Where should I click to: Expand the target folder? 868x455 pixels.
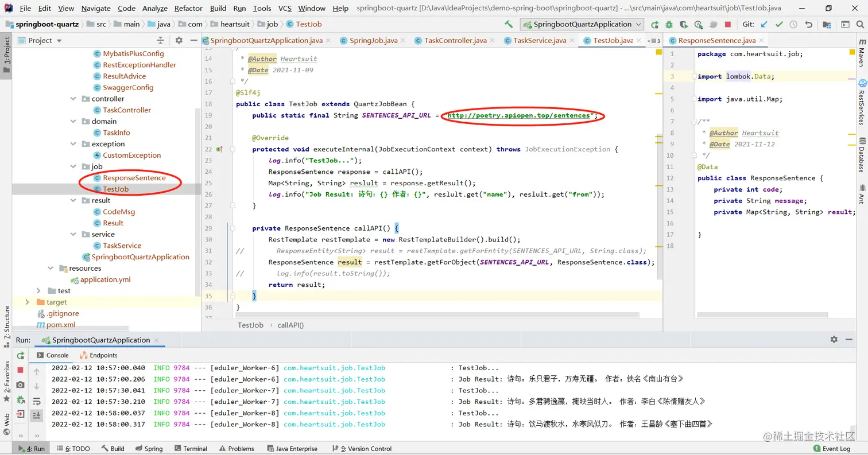(27, 302)
